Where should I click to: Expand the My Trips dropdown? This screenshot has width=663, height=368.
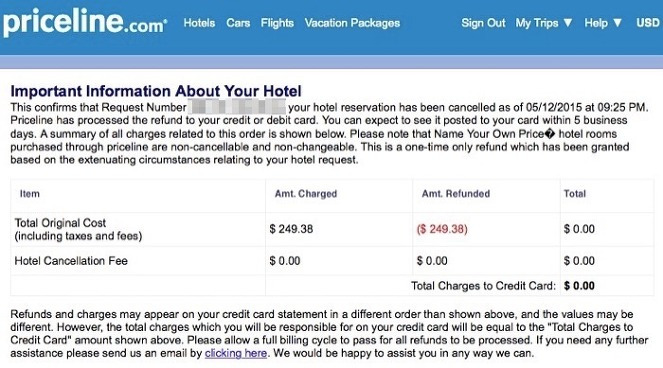tap(544, 23)
